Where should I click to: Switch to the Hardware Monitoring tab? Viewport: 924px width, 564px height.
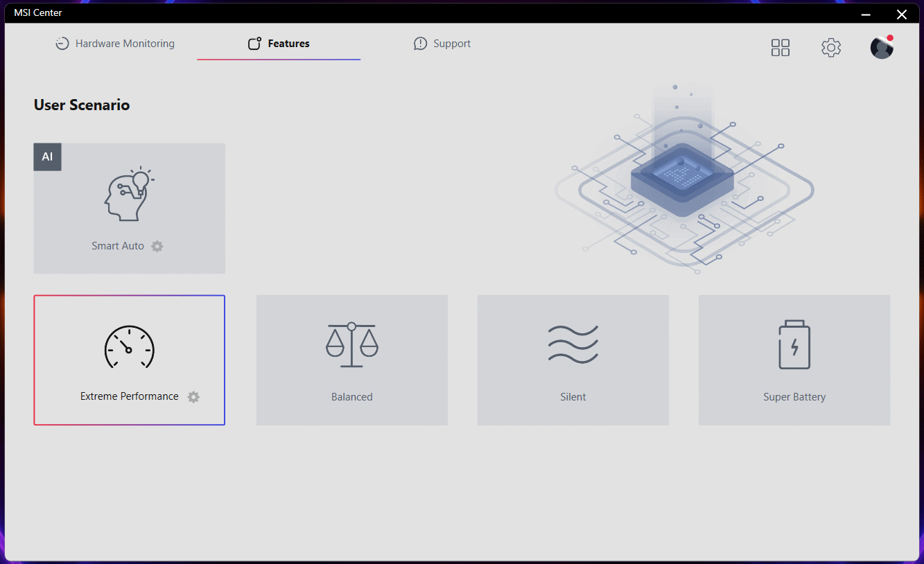point(115,44)
